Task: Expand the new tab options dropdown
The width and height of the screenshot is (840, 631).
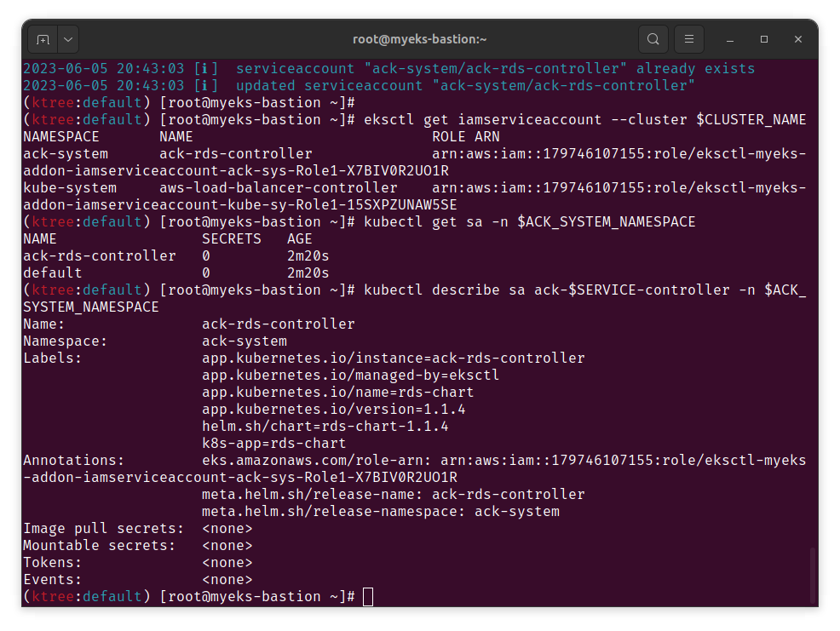Action: pyautogui.click(x=68, y=40)
